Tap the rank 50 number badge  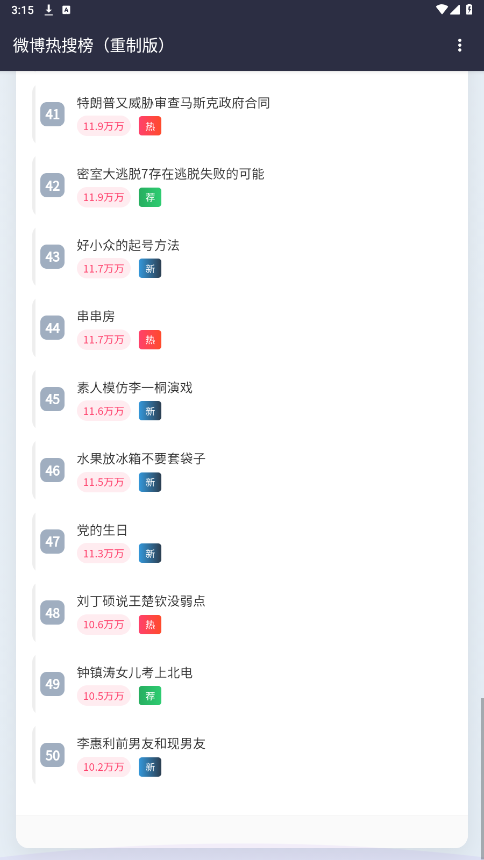[53, 755]
